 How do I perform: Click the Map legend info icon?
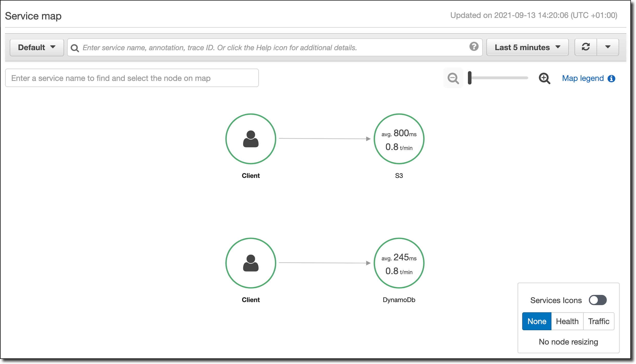(611, 79)
